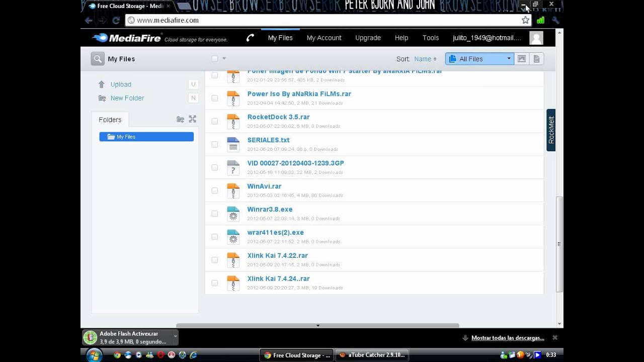Click the Upload arrow icon
Screen dimensions: 644x362
pos(102,84)
